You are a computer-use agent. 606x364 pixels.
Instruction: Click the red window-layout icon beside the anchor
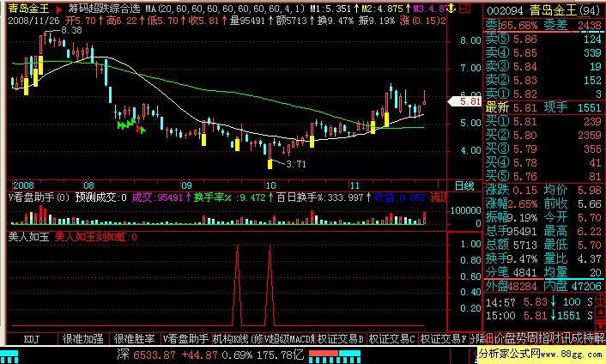(x=466, y=8)
